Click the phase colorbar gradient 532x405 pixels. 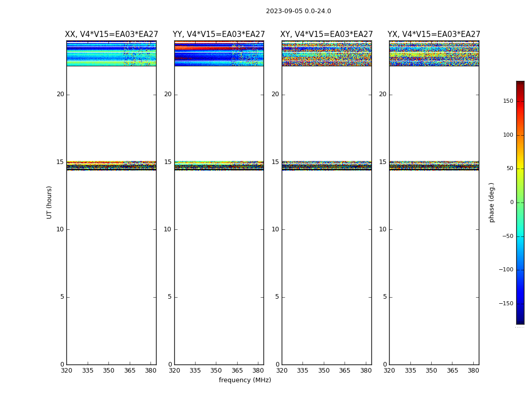[520, 202]
